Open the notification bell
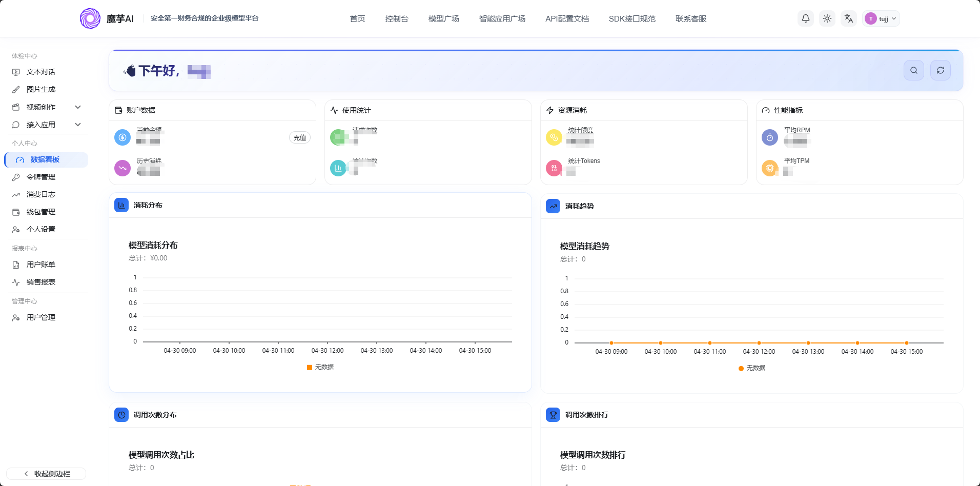Viewport: 980px width, 486px height. [x=806, y=18]
